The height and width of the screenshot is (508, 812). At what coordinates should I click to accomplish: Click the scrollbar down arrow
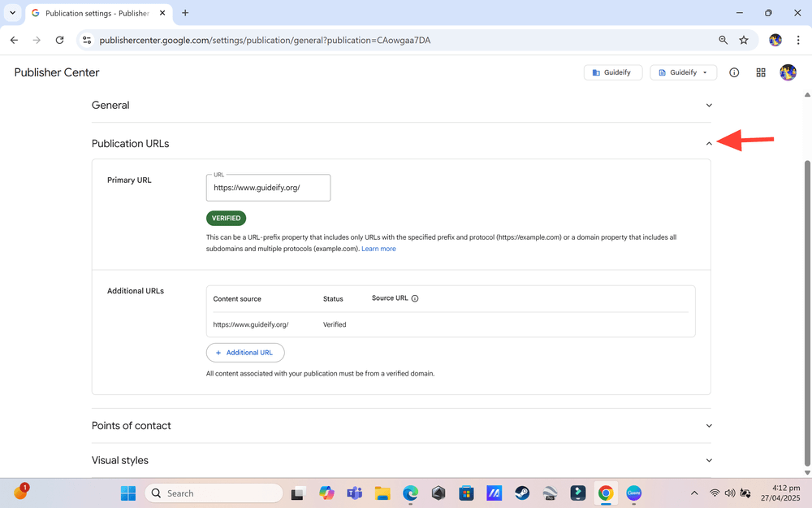coord(807,472)
